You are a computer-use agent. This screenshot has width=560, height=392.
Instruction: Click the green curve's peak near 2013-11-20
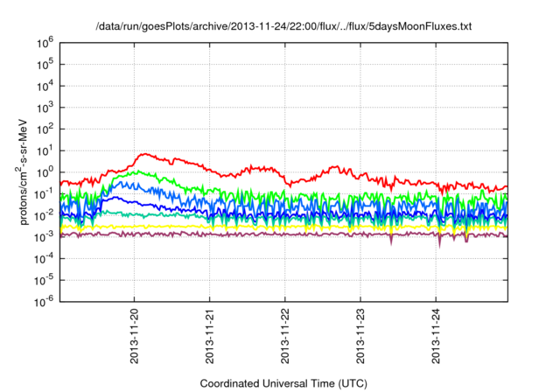click(137, 171)
